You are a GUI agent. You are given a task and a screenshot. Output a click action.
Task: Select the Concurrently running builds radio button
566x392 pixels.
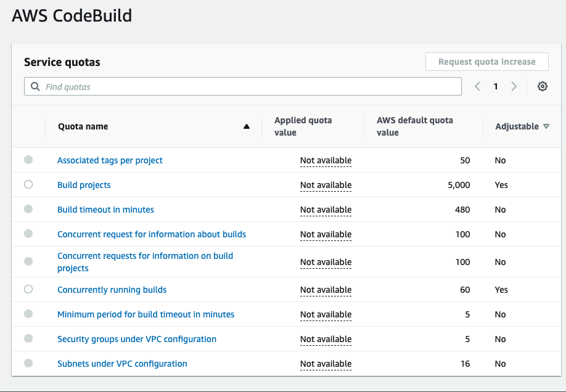pos(28,290)
